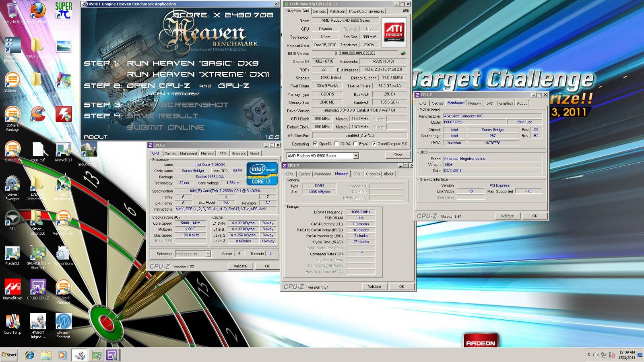Open the MarvellTray desktop shortcut
The image size is (644, 362).
click(12, 290)
